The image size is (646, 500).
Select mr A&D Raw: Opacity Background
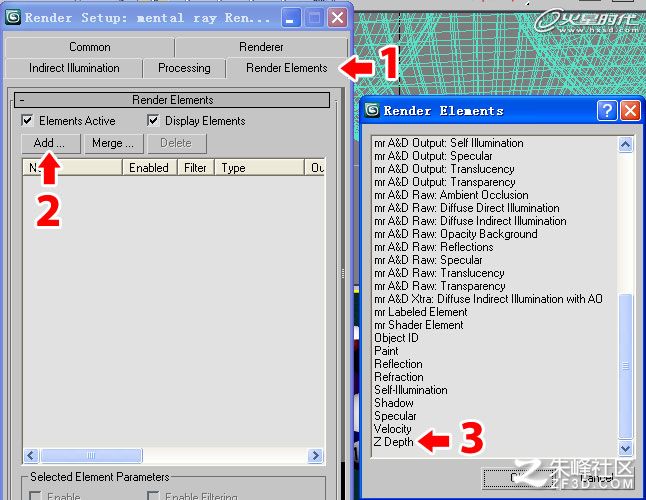coord(456,234)
